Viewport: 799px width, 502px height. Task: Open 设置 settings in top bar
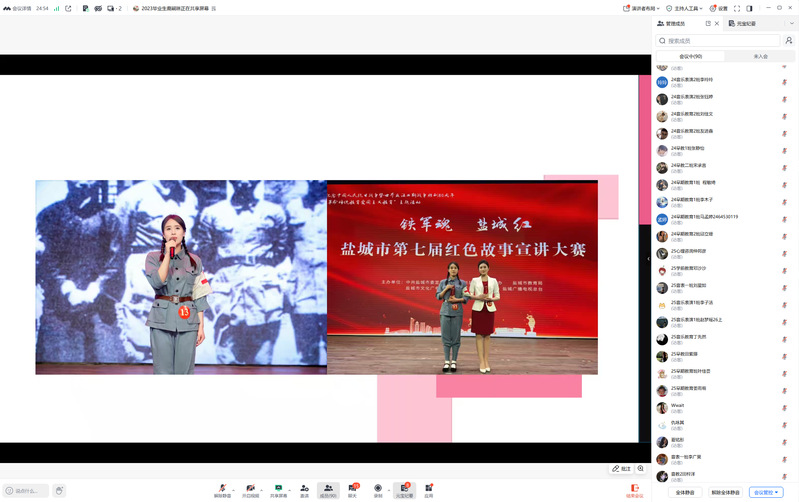pyautogui.click(x=717, y=8)
